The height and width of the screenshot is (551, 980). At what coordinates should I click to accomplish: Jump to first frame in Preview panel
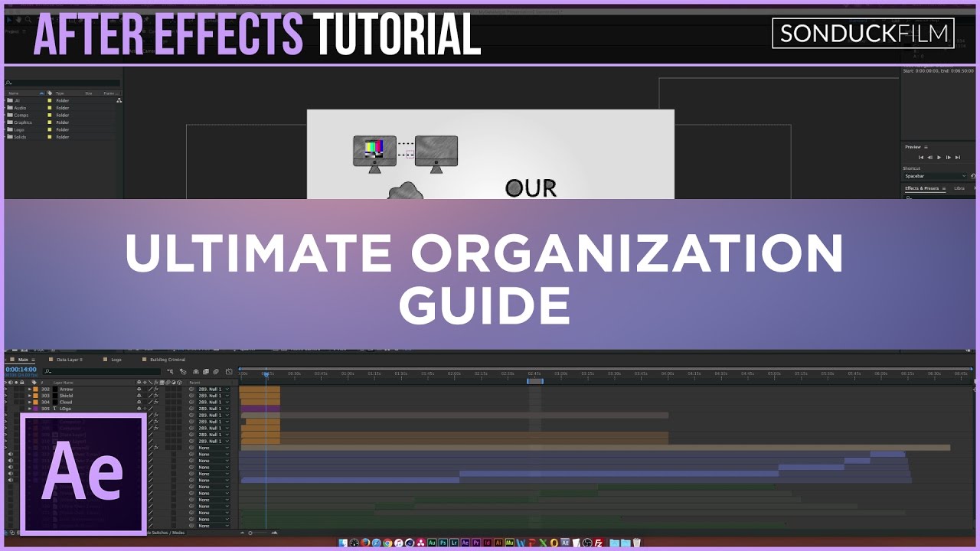(921, 157)
